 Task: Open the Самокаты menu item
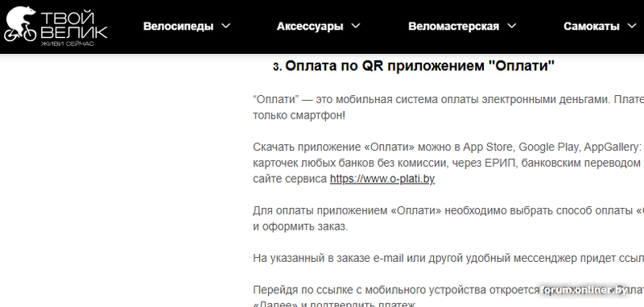(592, 27)
